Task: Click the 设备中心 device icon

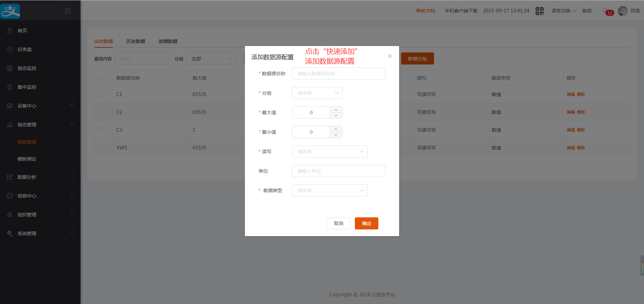Action: click(10, 105)
